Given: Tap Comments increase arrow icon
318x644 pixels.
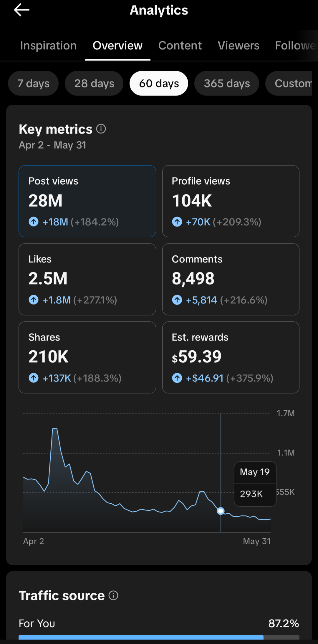Looking at the screenshot, I should click(x=177, y=300).
